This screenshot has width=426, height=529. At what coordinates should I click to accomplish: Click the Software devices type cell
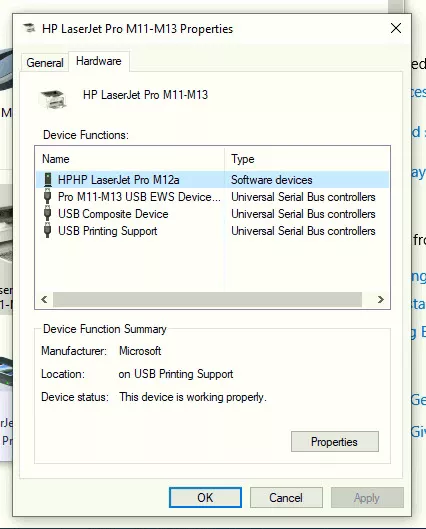(272, 180)
